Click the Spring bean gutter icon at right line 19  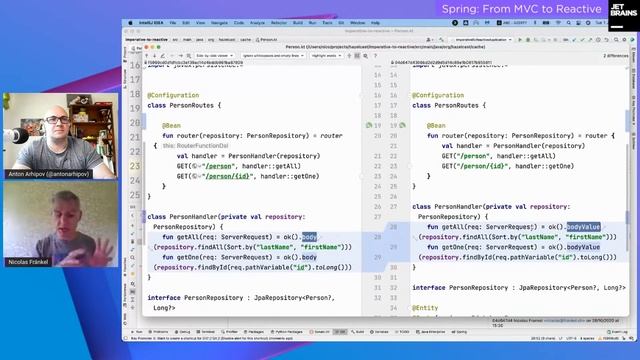point(402,125)
